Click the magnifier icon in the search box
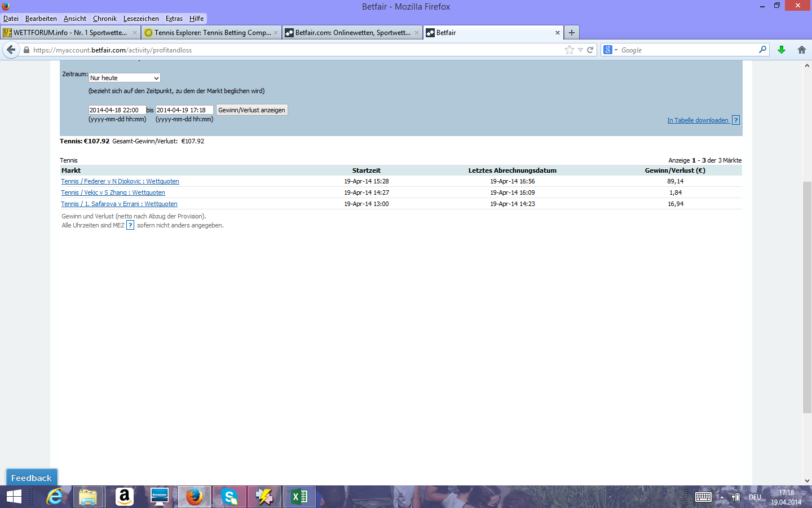 pyautogui.click(x=762, y=50)
